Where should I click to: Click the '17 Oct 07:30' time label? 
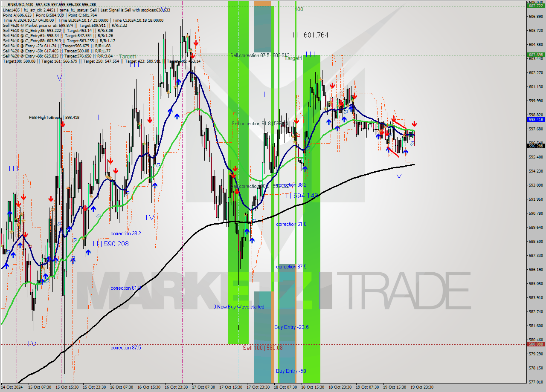(x=203, y=387)
